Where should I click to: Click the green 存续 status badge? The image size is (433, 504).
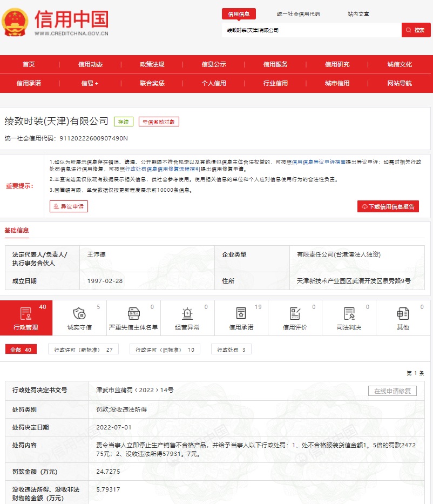click(x=123, y=122)
